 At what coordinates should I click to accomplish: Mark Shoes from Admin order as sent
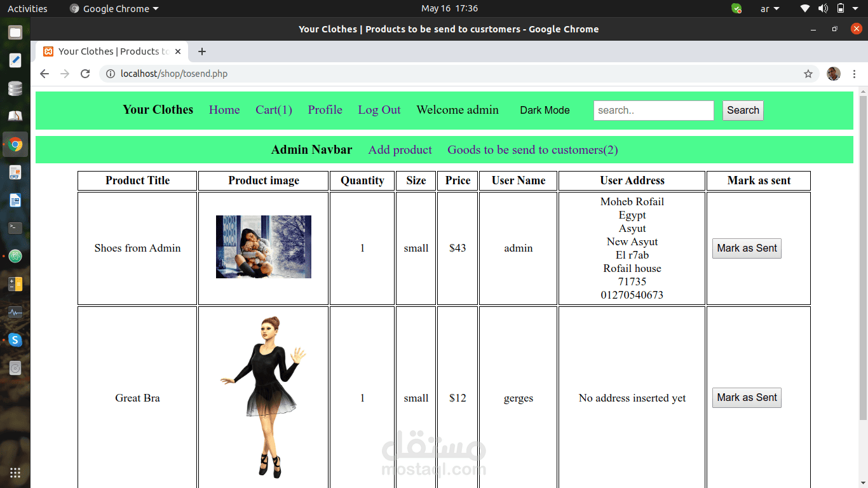click(x=747, y=248)
